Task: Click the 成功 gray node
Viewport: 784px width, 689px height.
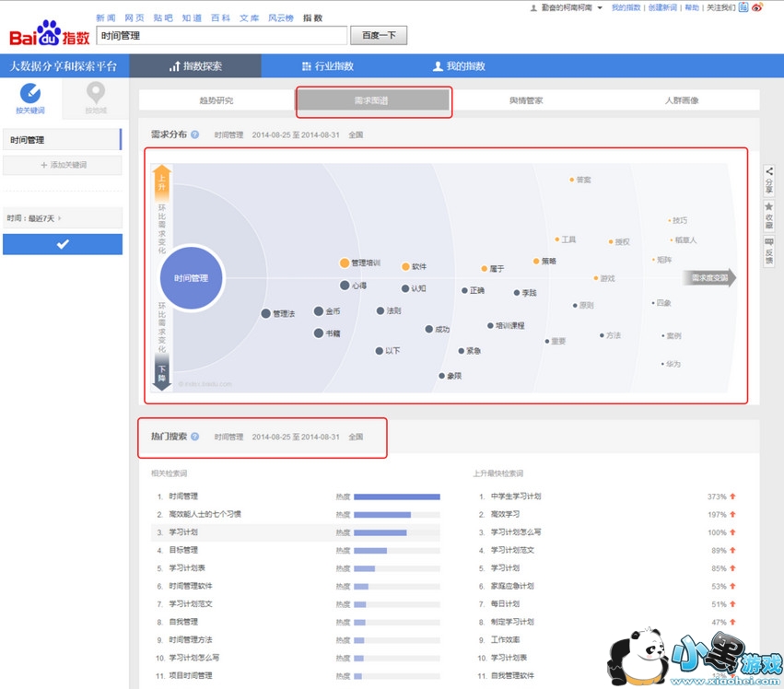Action: 429,329
